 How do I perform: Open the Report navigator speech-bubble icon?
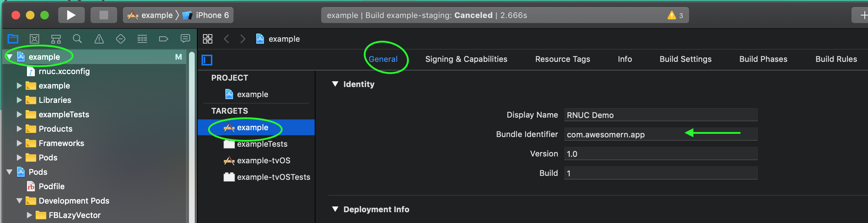click(x=185, y=38)
